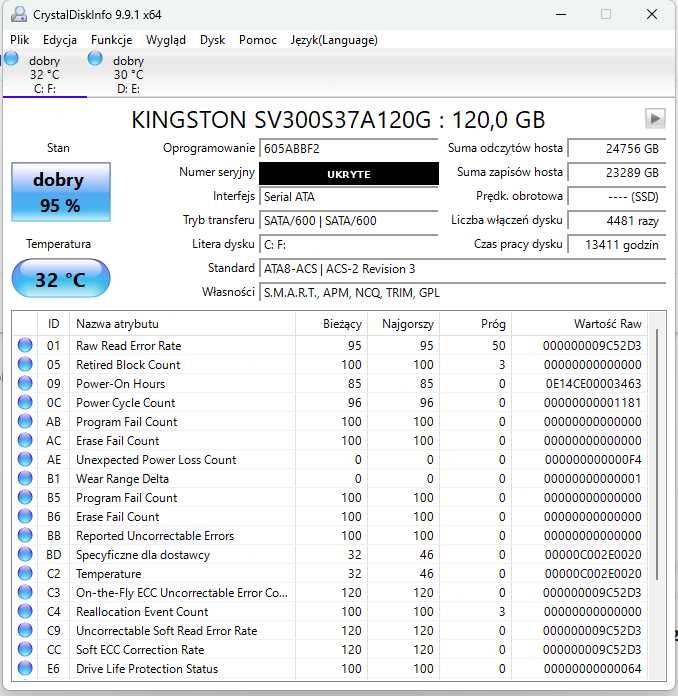This screenshot has width=678, height=696.
Task: Click the host writes value 23289 GB
Action: (617, 172)
